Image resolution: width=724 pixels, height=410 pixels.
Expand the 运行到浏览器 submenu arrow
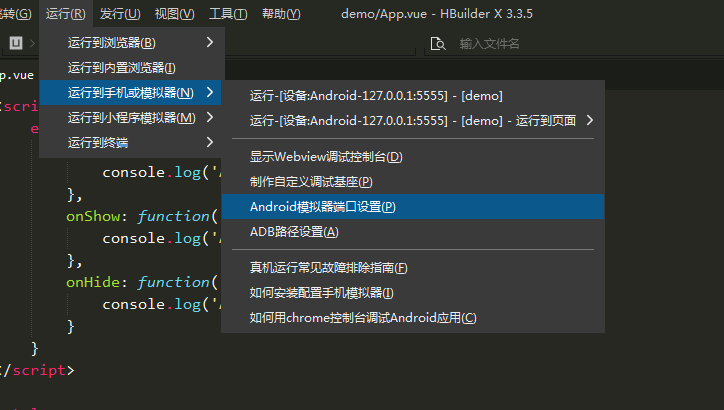click(x=210, y=42)
